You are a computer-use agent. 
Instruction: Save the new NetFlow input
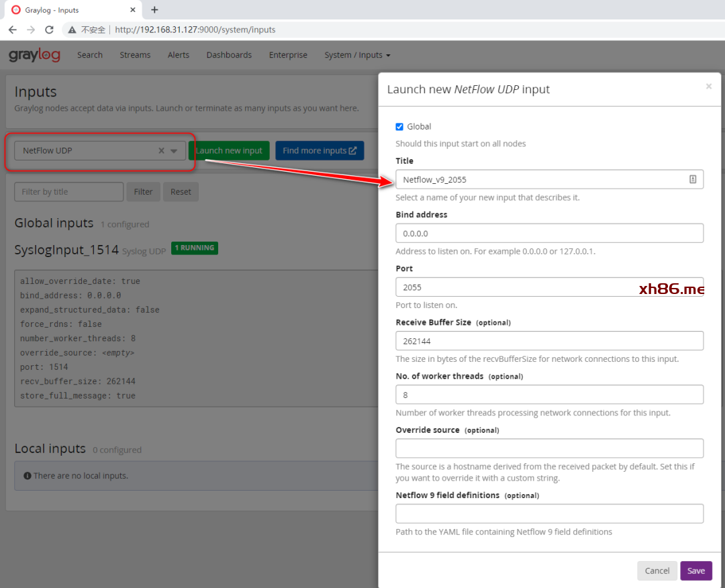click(x=695, y=571)
